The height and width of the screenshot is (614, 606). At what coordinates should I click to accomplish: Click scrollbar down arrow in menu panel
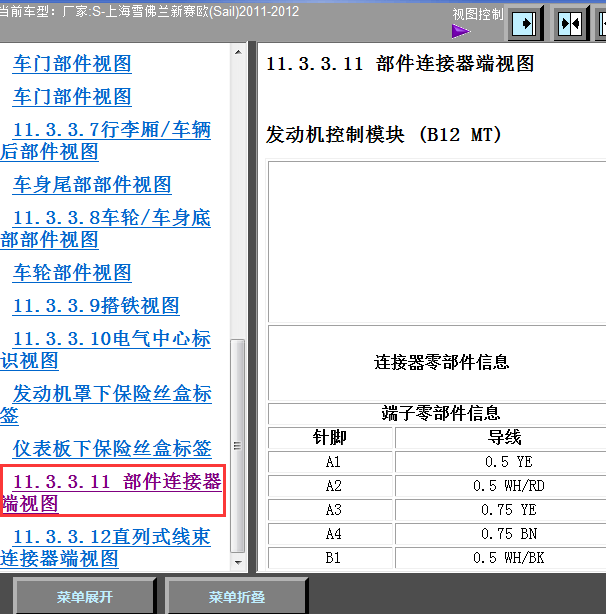pyautogui.click(x=238, y=563)
